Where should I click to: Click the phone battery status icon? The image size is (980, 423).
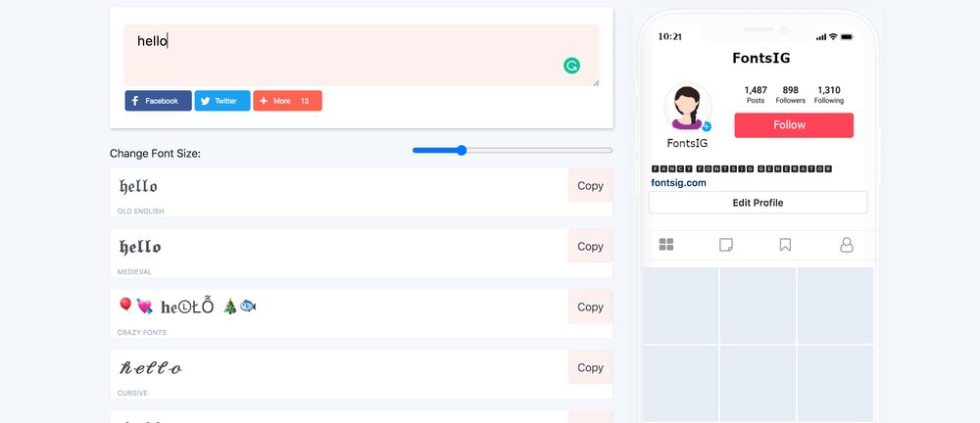pyautogui.click(x=847, y=37)
